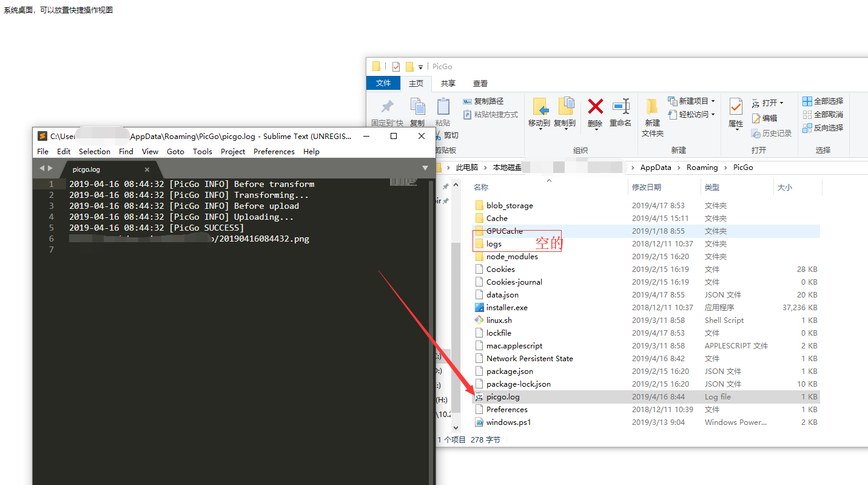868x485 pixels.
Task: Open the Preferences menu in Sublime Text
Action: point(274,152)
